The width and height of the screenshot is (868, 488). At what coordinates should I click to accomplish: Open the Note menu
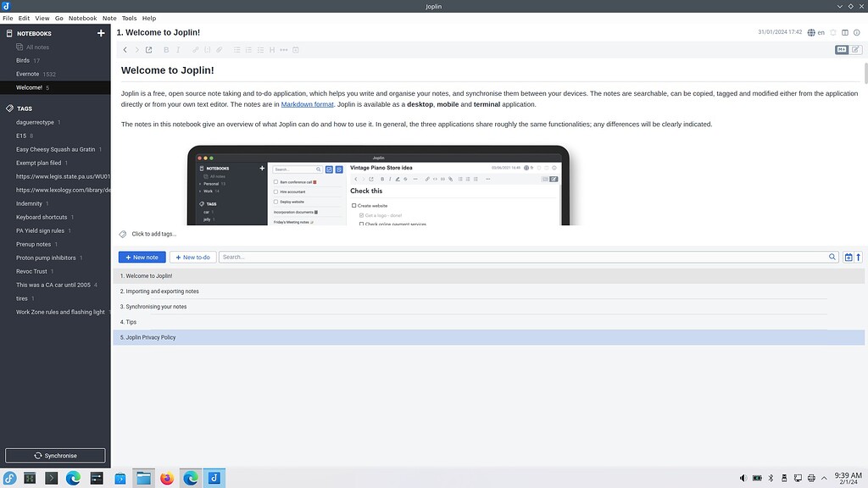(x=108, y=18)
